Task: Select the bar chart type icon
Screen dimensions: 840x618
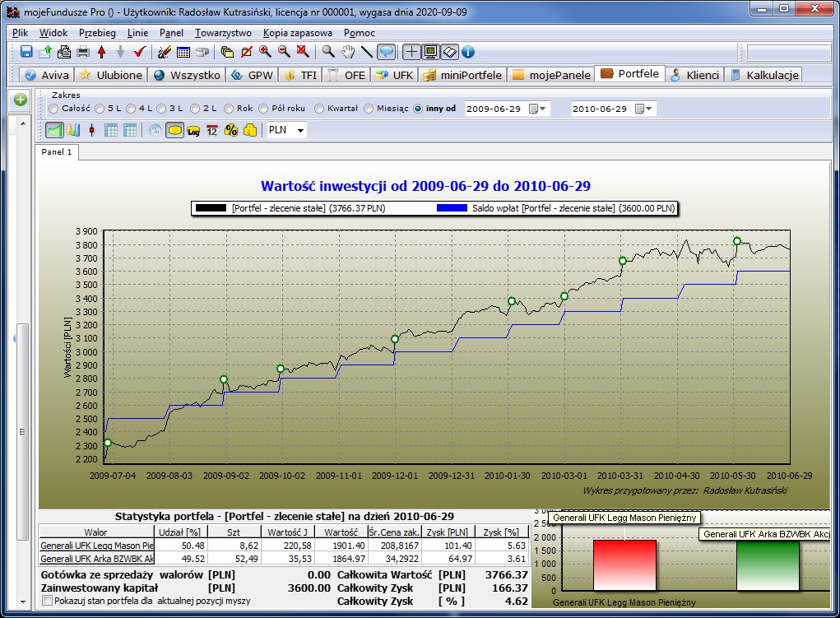Action: tap(72, 130)
